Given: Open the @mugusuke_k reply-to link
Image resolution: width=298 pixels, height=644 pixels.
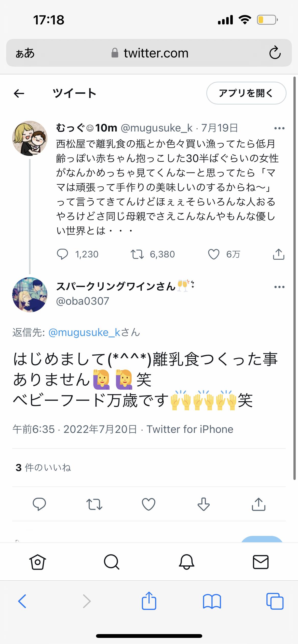Looking at the screenshot, I should tap(84, 332).
